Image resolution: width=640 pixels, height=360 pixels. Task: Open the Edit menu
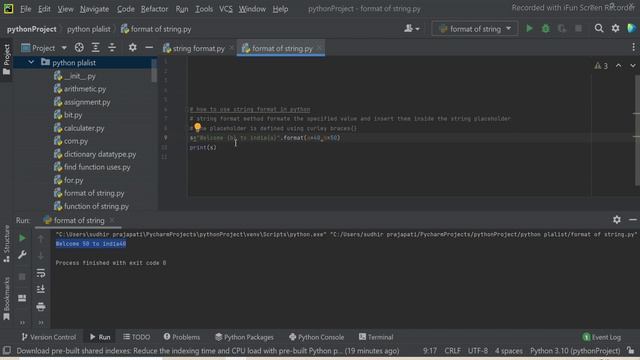(44, 9)
